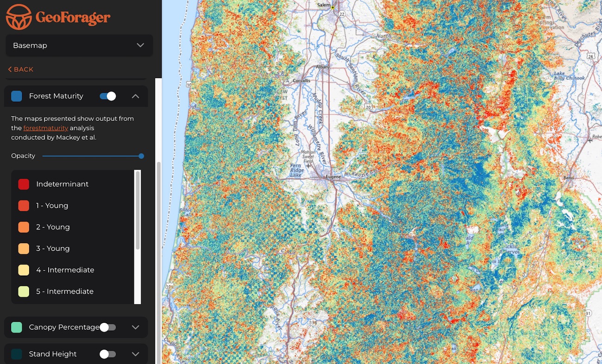Click the airport icon near Mahlon Sweet Field
Image resolution: width=602 pixels, height=364 pixels.
[309, 165]
